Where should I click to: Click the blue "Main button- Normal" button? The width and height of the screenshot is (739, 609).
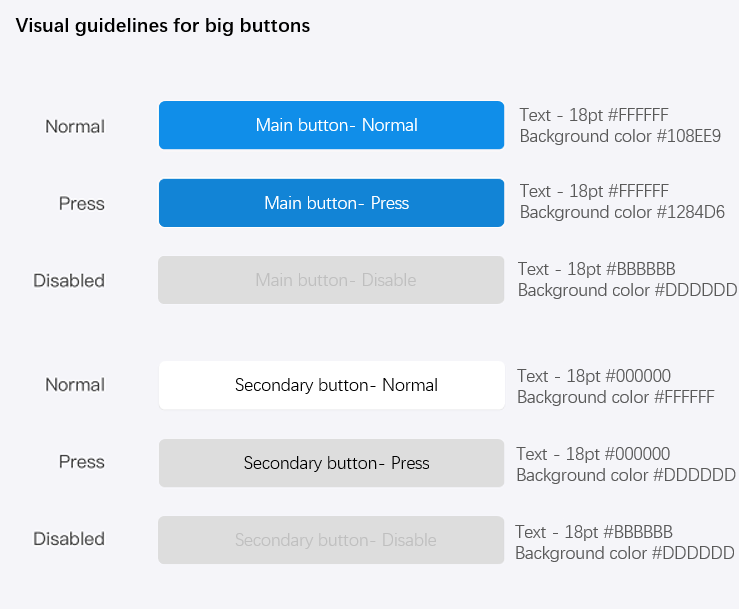pyautogui.click(x=331, y=125)
